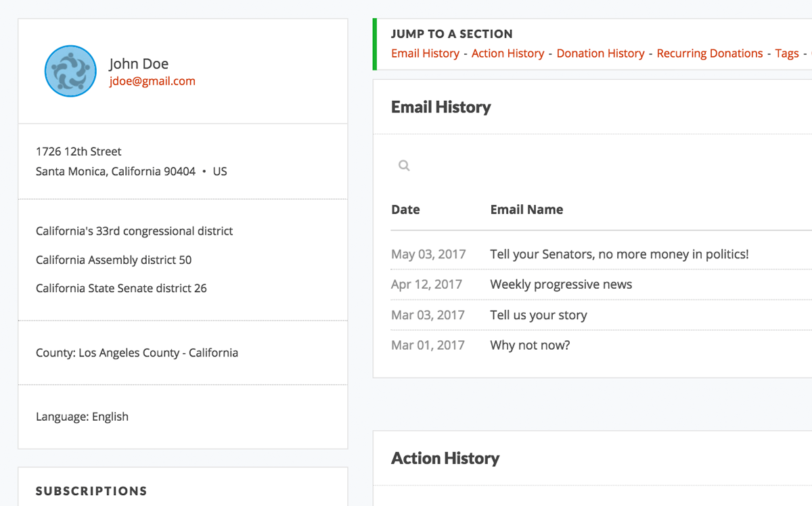Image resolution: width=812 pixels, height=506 pixels.
Task: Open the 'Weekly progressive news' email row
Action: click(561, 285)
